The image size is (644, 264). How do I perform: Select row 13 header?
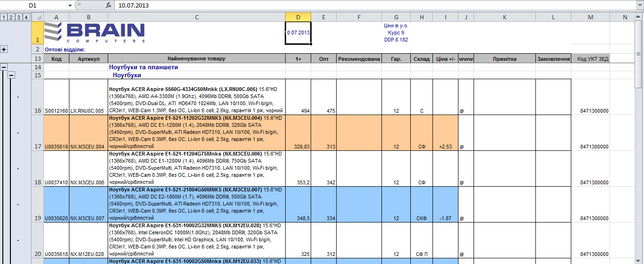point(38,59)
